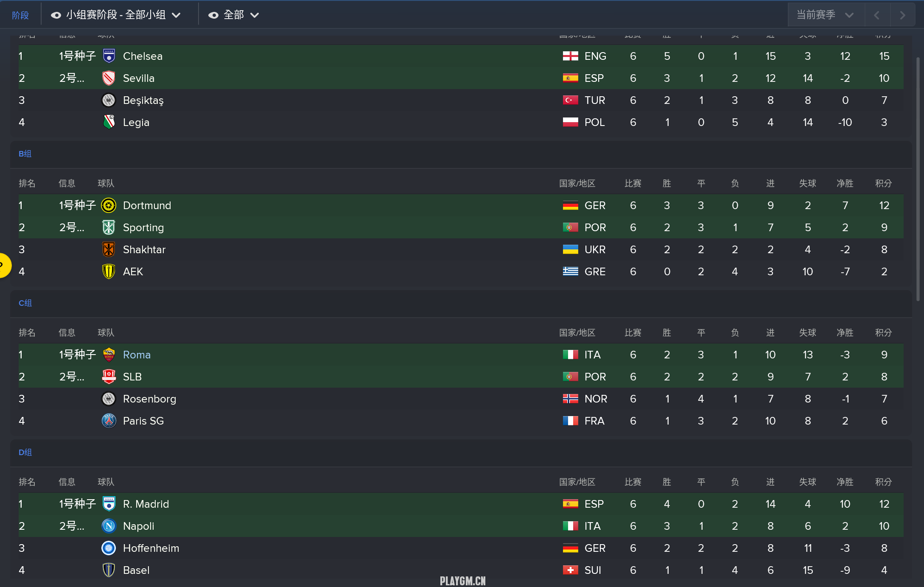The height and width of the screenshot is (587, 924).
Task: Toggle the eye icon beside 全部
Action: tap(213, 15)
